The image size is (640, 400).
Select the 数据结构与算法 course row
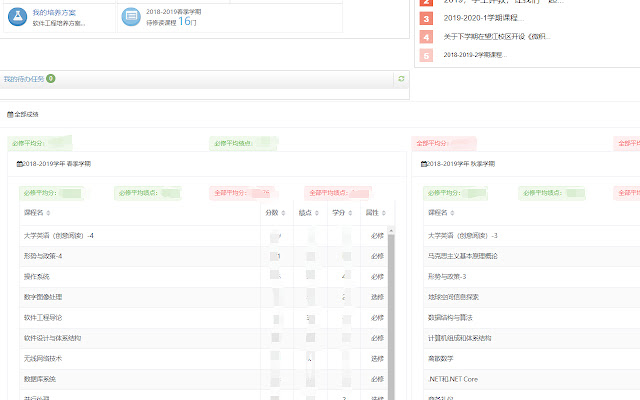tap(532, 318)
